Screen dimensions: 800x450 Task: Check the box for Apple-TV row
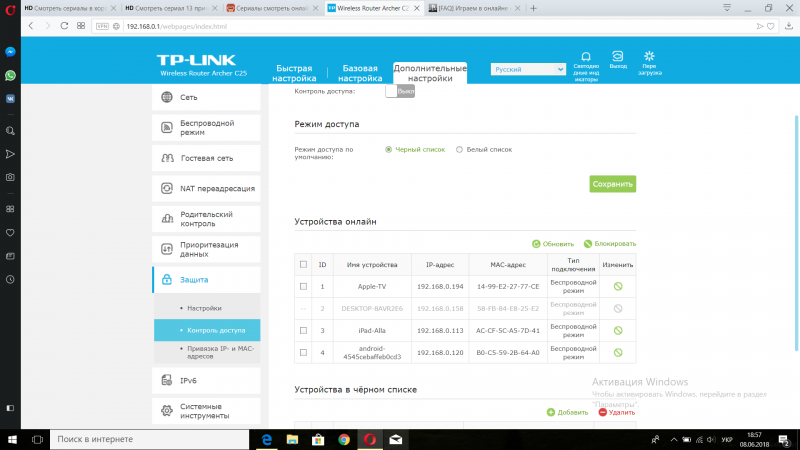pyautogui.click(x=303, y=286)
